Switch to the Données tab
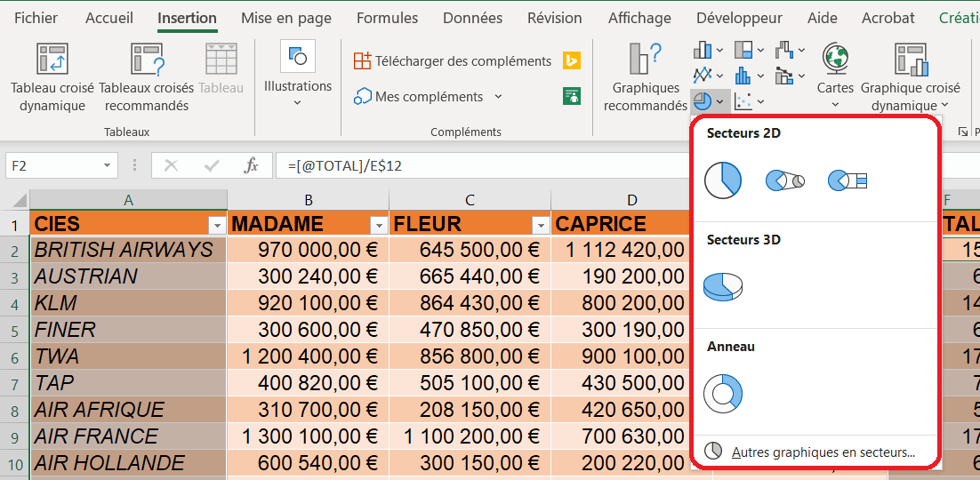Screen dimensions: 980x480 (x=472, y=18)
